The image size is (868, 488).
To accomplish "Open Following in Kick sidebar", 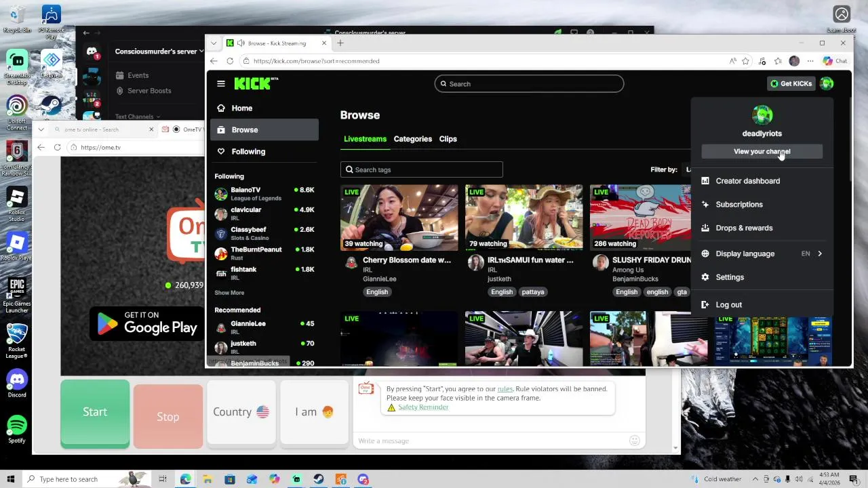I will [x=264, y=151].
